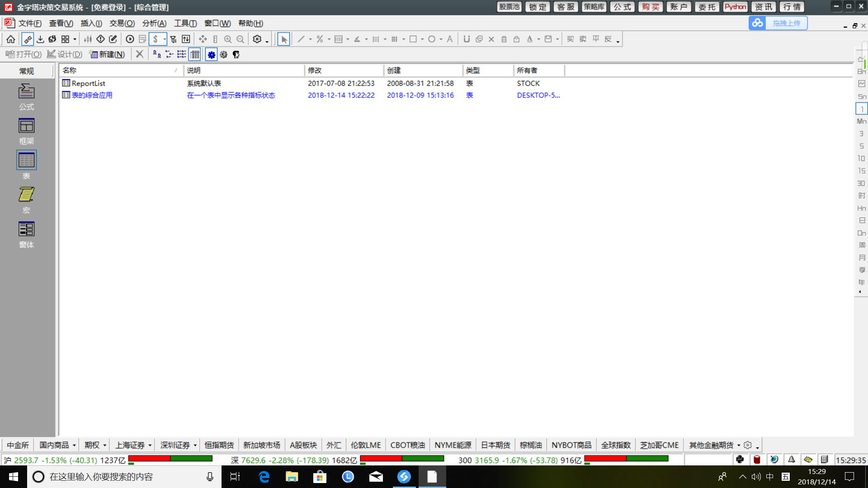
Task: Switch to small icons view mode
Action: 170,55
